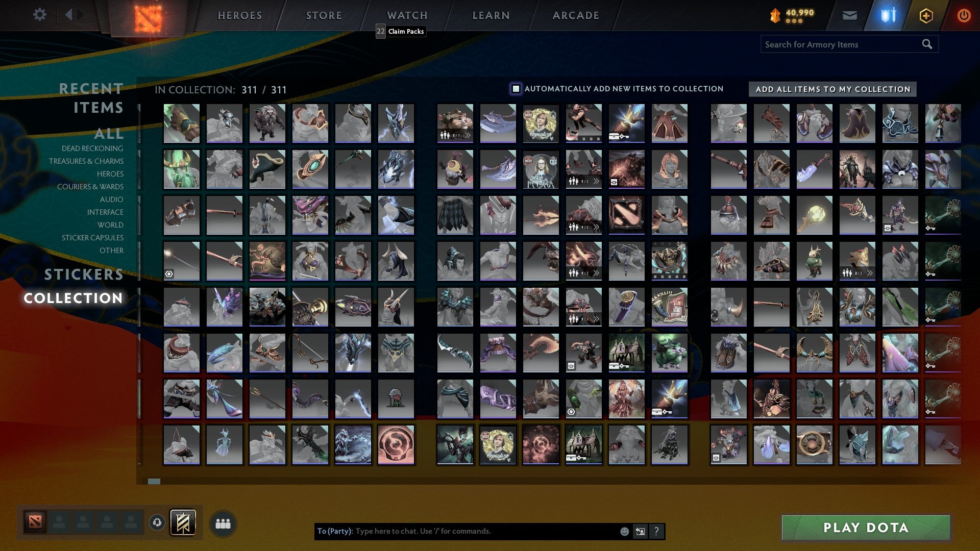This screenshot has height=551, width=980.
Task: Click the party voice headphone icon
Action: [157, 522]
